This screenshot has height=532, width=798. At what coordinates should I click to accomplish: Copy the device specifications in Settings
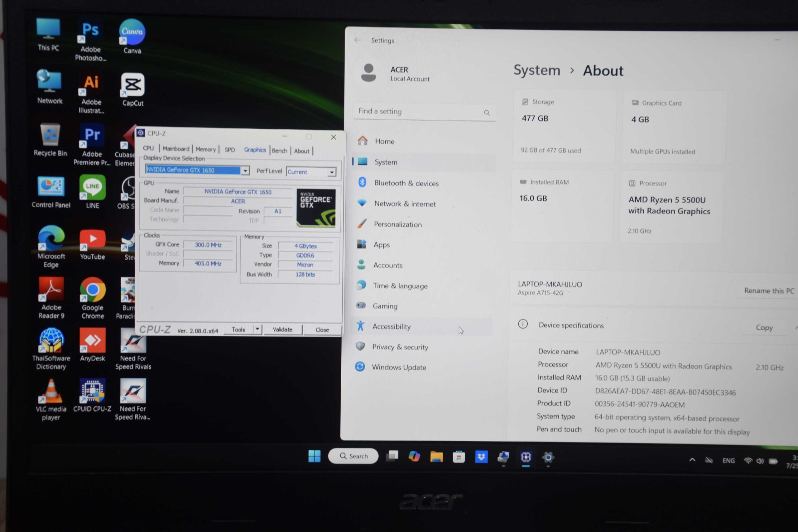pyautogui.click(x=764, y=328)
